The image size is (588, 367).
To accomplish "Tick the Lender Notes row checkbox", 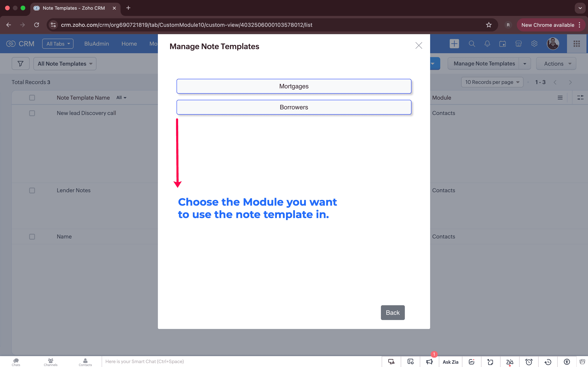I will pyautogui.click(x=32, y=190).
